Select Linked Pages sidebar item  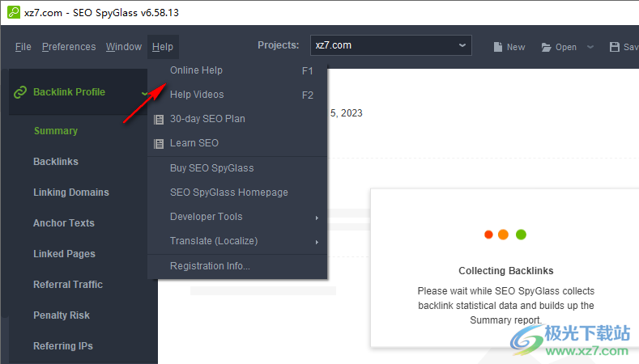pos(65,254)
